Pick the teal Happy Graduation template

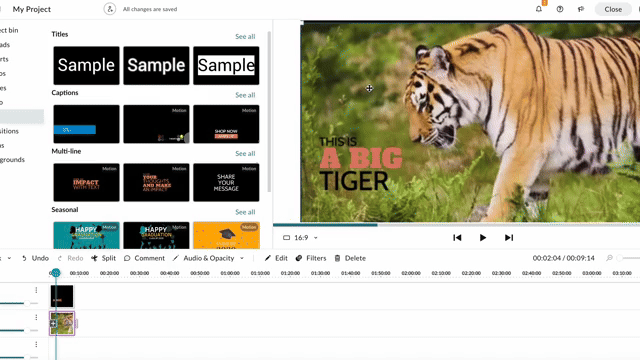pos(86,236)
